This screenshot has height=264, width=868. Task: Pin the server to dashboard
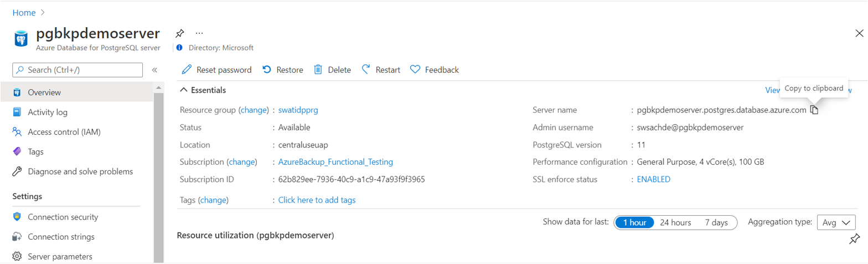coord(179,33)
